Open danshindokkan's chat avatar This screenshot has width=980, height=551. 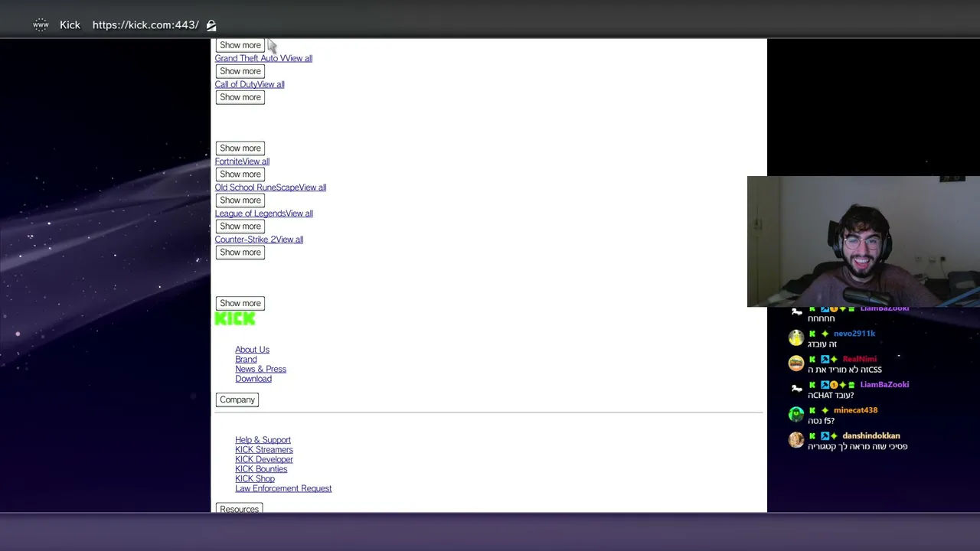point(796,440)
